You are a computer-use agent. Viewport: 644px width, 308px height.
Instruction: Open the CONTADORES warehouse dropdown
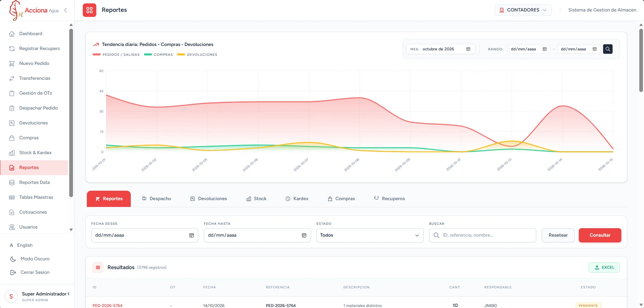[x=523, y=10]
